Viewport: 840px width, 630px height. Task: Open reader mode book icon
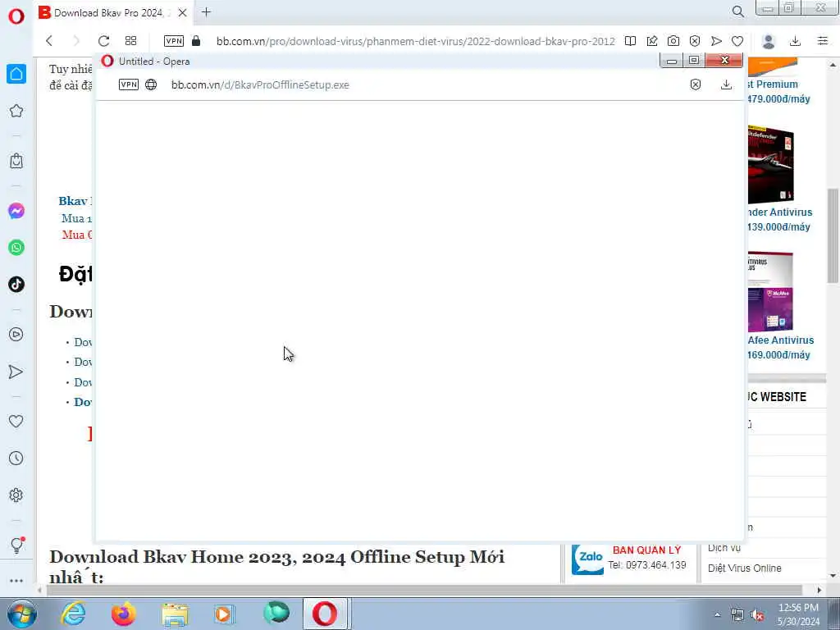[x=630, y=41]
